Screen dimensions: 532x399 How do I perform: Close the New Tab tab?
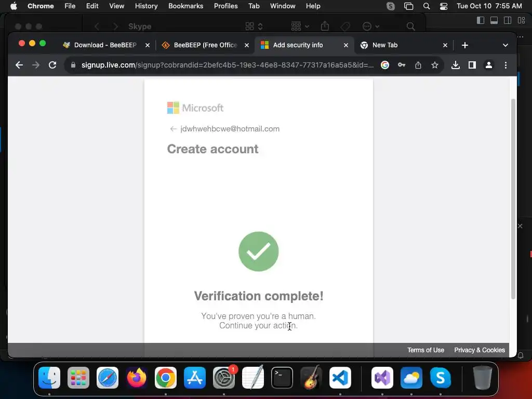tap(445, 45)
